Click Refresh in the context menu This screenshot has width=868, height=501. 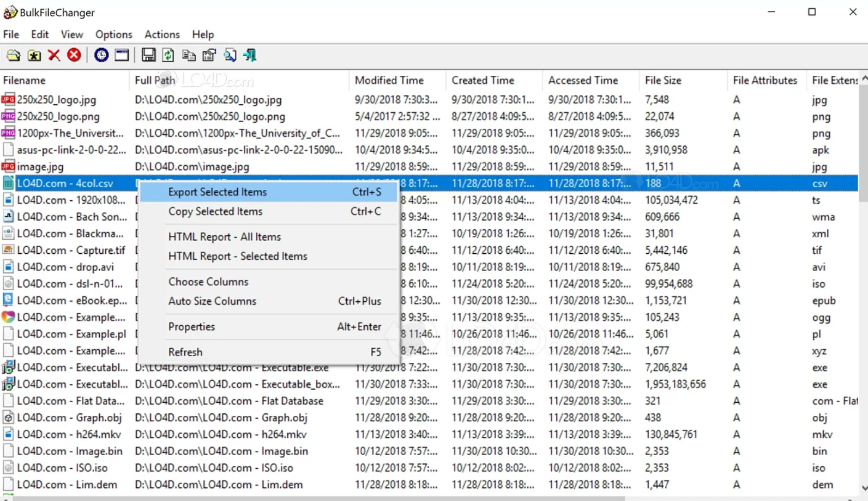click(x=269, y=352)
